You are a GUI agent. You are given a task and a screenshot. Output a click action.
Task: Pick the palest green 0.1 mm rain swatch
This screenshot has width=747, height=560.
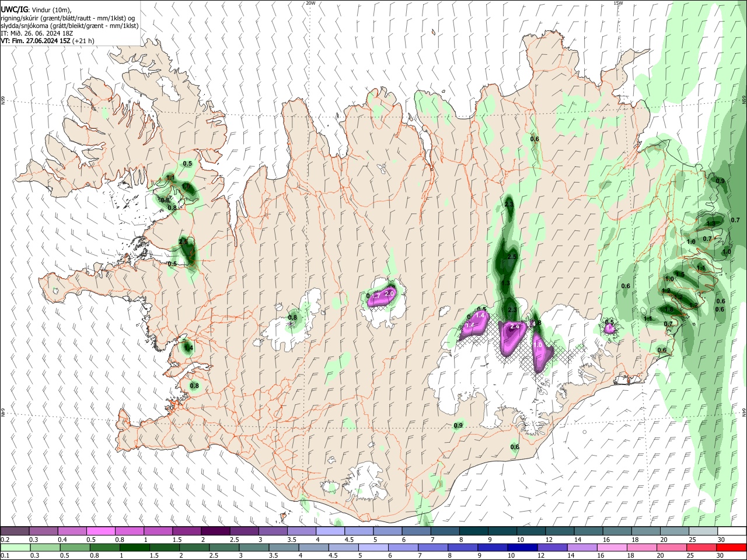click(15, 547)
